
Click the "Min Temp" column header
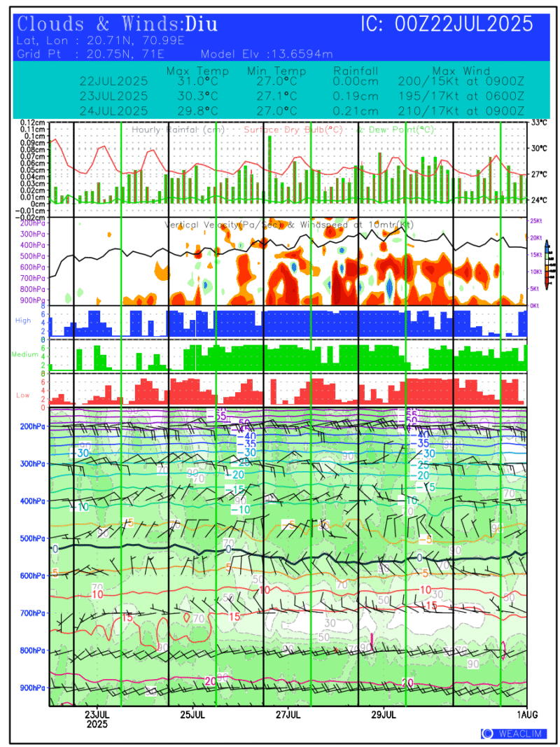pyautogui.click(x=276, y=71)
